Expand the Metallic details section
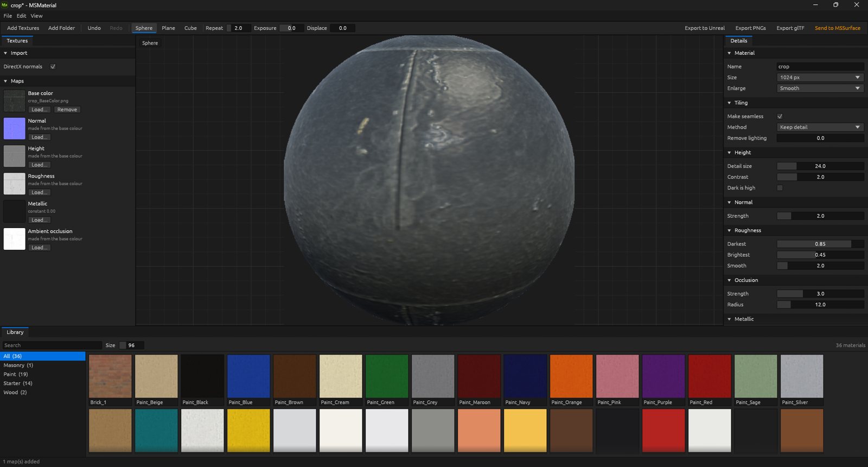This screenshot has height=467, width=868. pos(729,319)
